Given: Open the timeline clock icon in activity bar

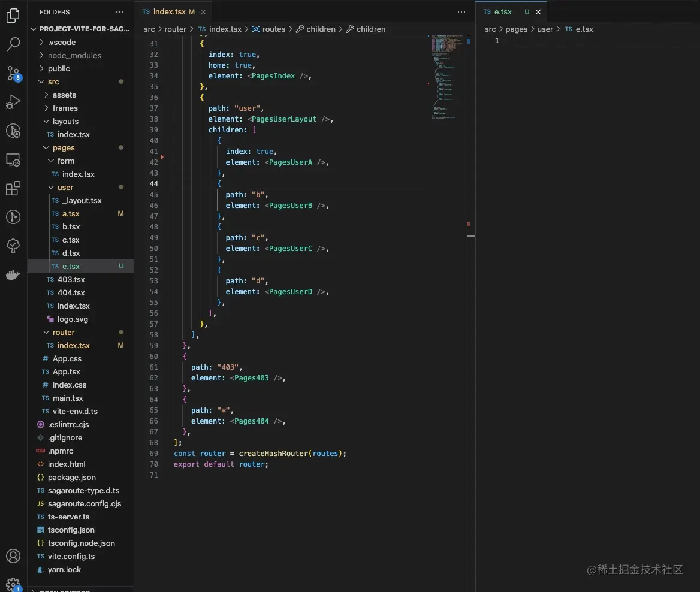Looking at the screenshot, I should tap(13, 131).
